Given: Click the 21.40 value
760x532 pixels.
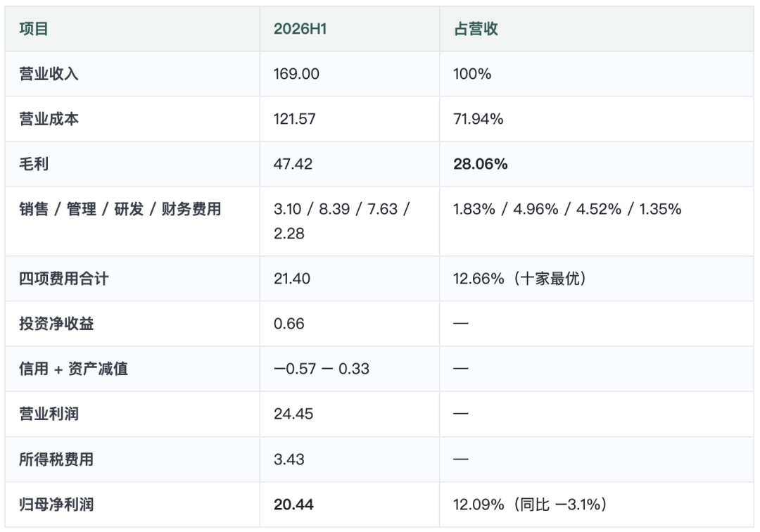Looking at the screenshot, I should point(292,279).
